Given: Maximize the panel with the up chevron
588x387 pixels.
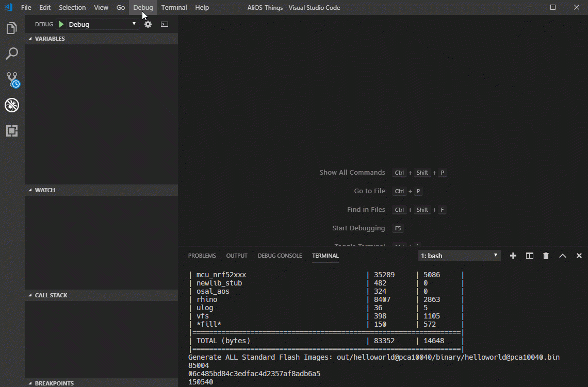Looking at the screenshot, I should click(x=563, y=256).
